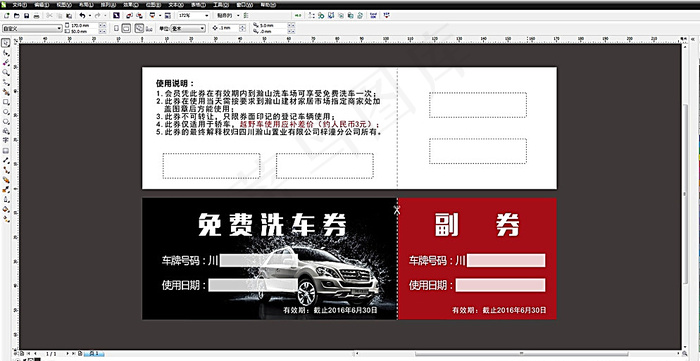Open the 视图 (View) menu
Image resolution: width=700 pixels, height=361 pixels.
point(64,5)
